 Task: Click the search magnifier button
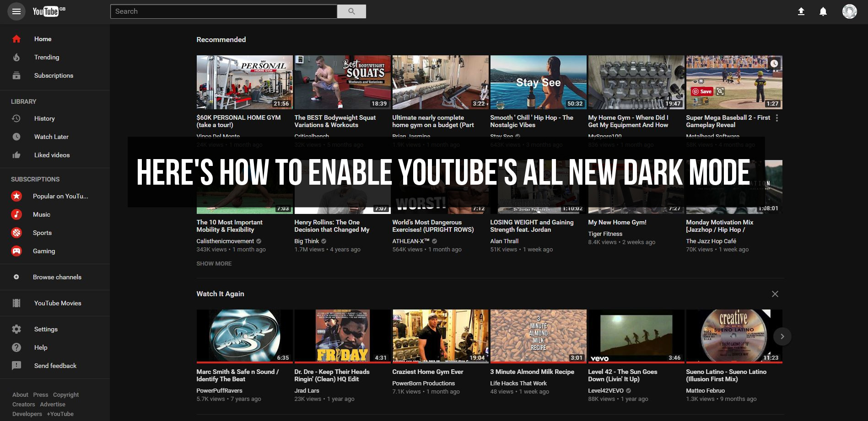pyautogui.click(x=351, y=11)
